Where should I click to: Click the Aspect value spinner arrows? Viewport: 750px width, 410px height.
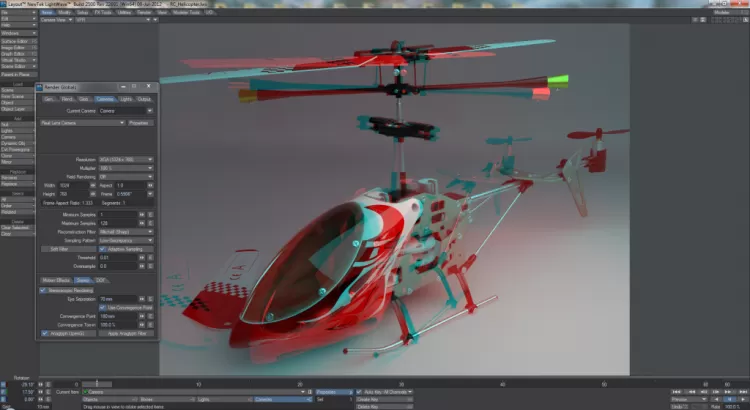tap(150, 185)
